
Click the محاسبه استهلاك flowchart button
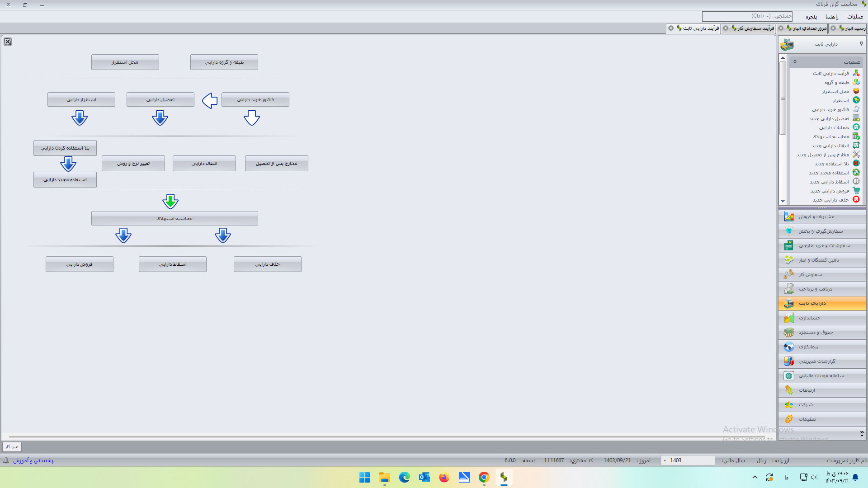click(175, 218)
